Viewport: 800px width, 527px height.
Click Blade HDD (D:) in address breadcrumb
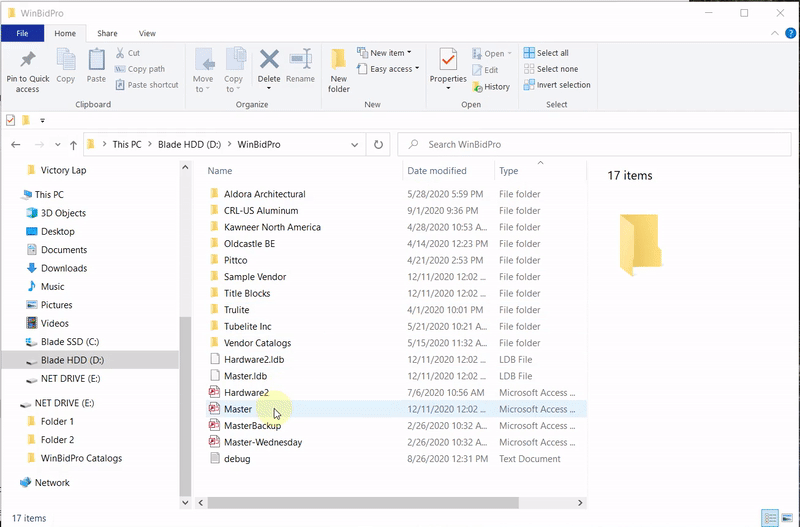[189, 144]
